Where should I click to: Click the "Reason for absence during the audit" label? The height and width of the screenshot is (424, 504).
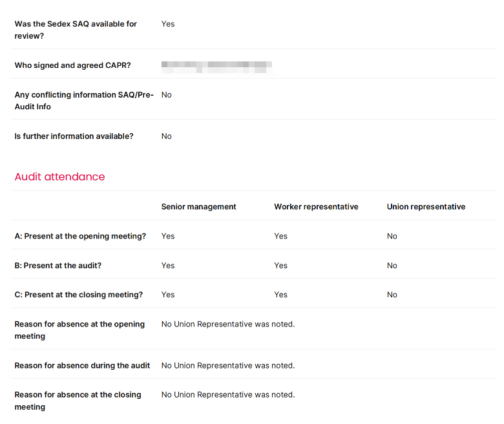click(82, 366)
